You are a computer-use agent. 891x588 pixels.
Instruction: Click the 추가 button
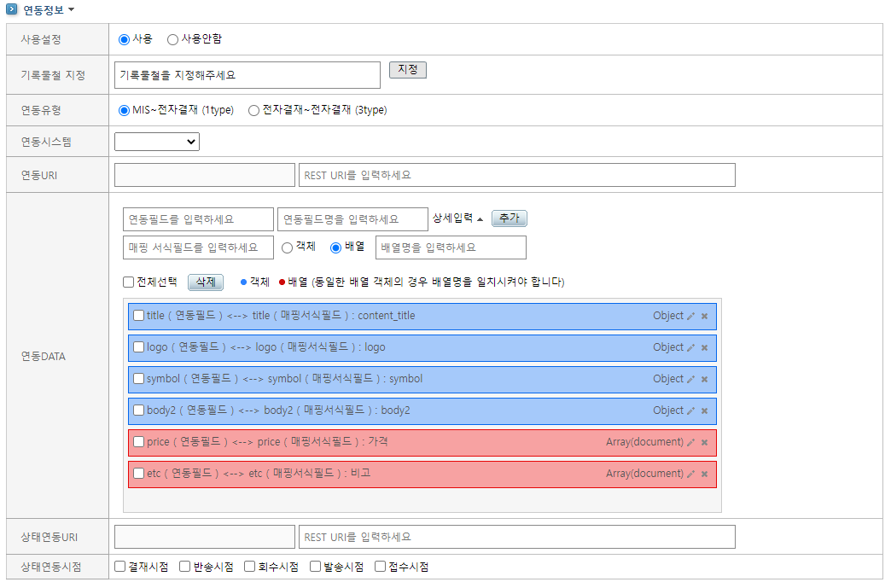coord(510,218)
